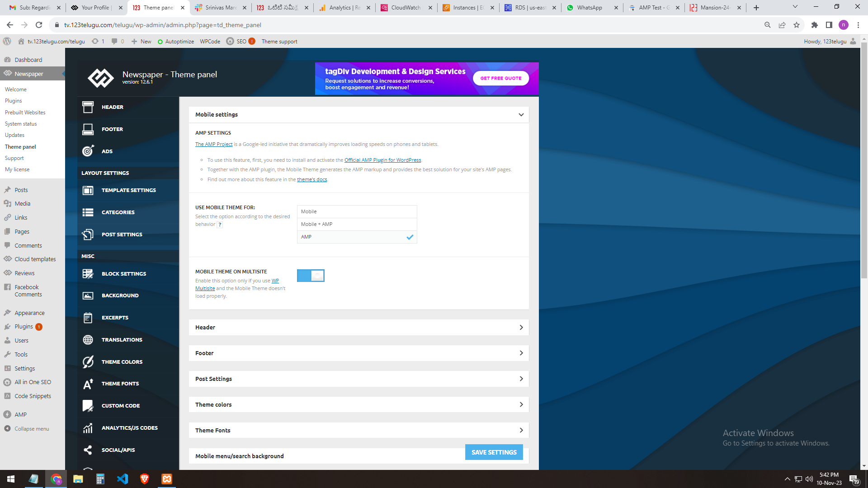Open the browser tab search dropdown
The height and width of the screenshot is (488, 868).
(x=795, y=7)
